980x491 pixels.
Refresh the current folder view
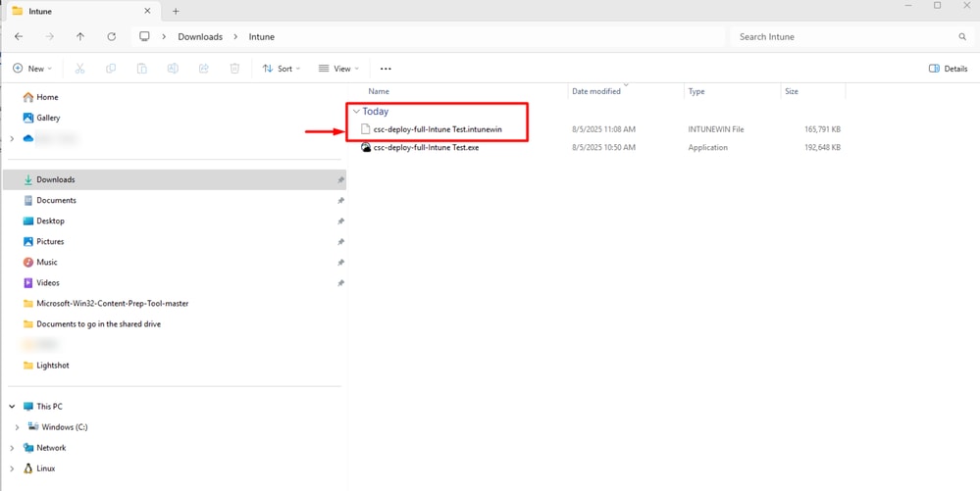[111, 37]
